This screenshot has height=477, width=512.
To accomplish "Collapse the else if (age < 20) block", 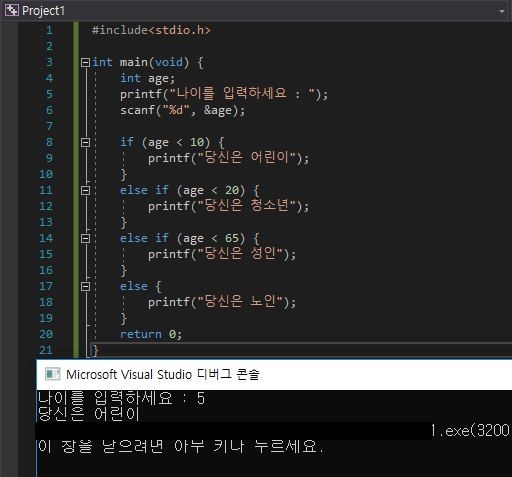I will (85, 190).
